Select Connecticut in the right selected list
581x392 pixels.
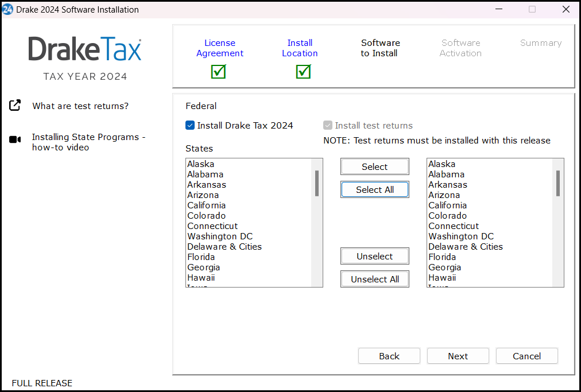(490, 226)
